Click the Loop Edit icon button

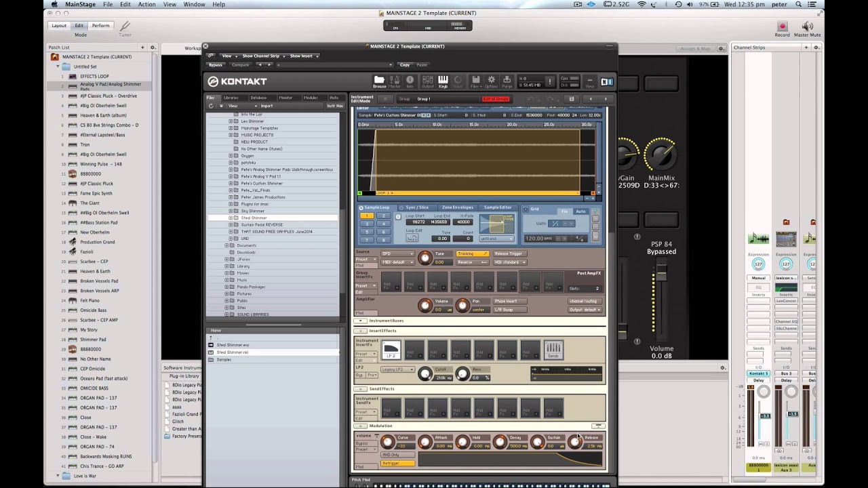[x=412, y=239]
